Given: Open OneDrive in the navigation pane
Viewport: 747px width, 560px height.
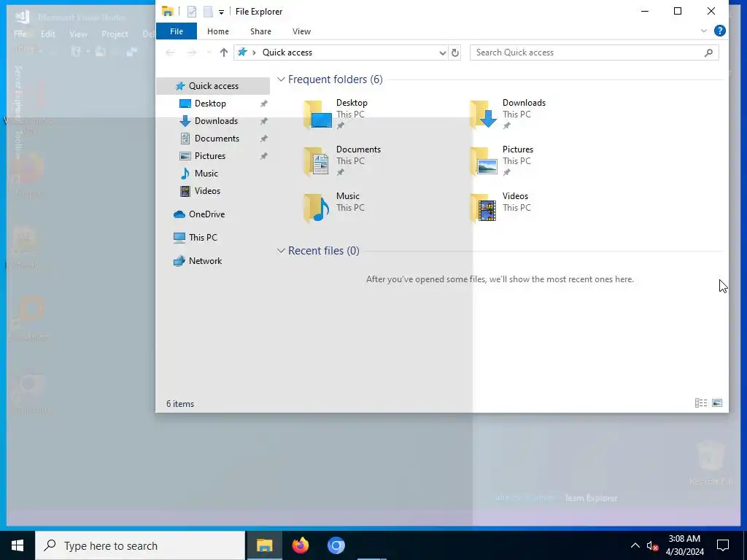Looking at the screenshot, I should coord(206,214).
